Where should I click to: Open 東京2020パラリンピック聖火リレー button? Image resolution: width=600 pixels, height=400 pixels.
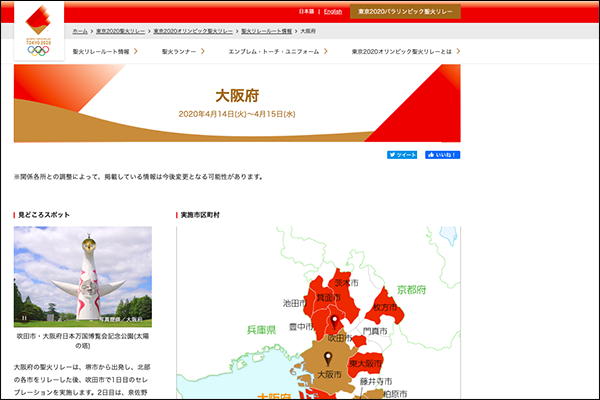pos(405,11)
